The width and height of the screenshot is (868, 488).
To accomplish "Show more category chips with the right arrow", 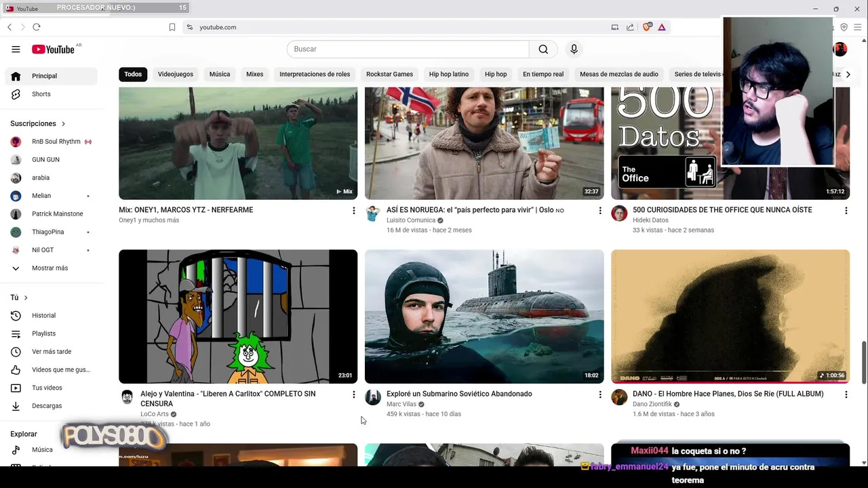I will (x=847, y=74).
